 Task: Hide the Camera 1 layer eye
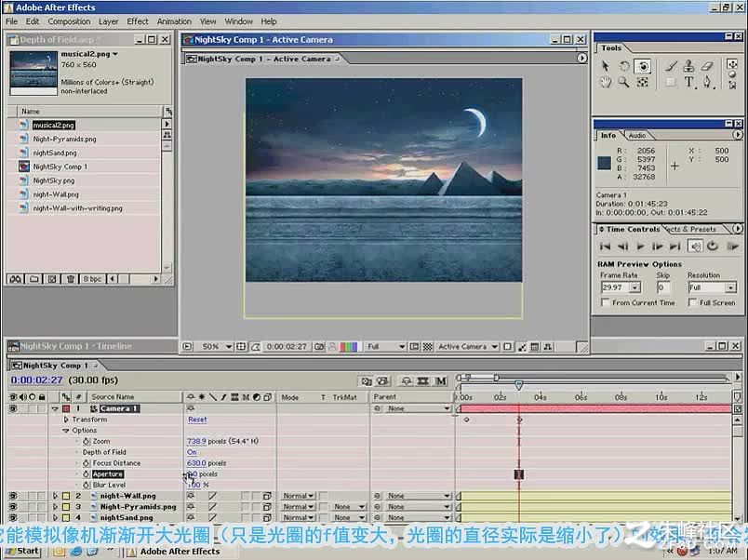pos(13,408)
